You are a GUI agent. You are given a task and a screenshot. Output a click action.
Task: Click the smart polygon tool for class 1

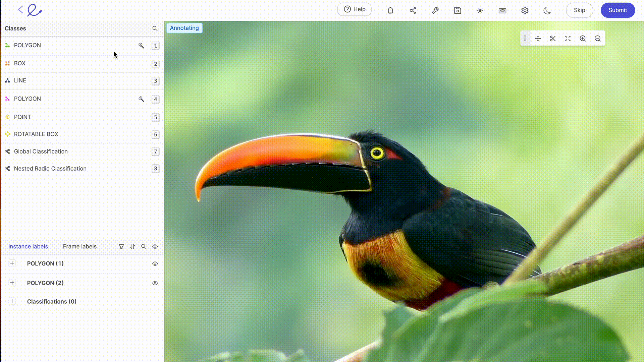coord(141,45)
